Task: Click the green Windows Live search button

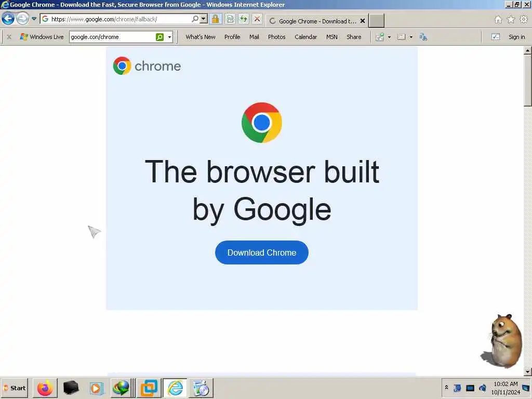Action: click(159, 37)
